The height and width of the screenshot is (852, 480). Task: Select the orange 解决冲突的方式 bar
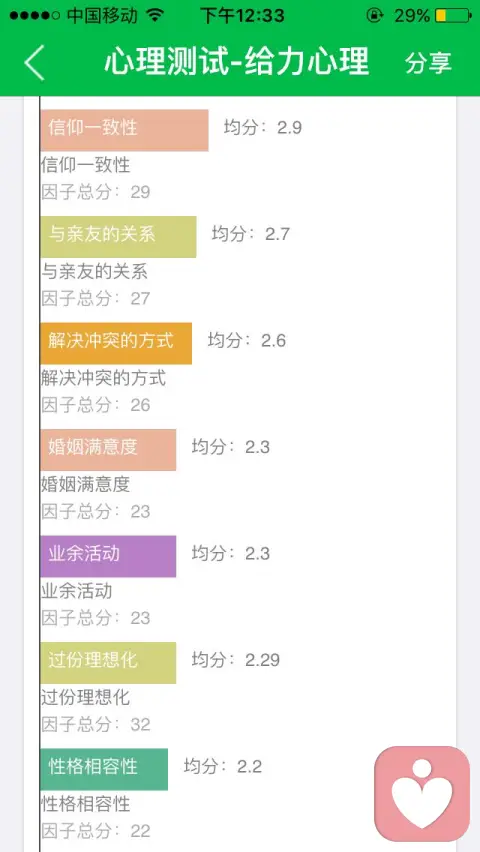116,343
